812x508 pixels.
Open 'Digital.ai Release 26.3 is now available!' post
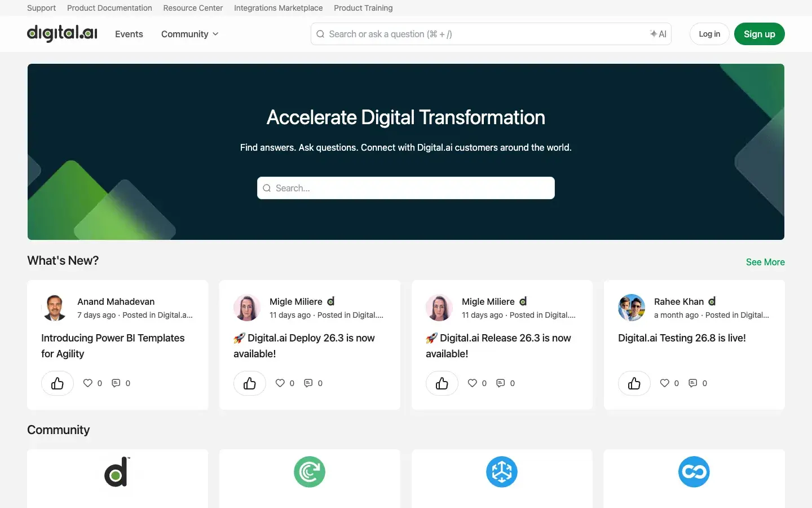pos(498,346)
